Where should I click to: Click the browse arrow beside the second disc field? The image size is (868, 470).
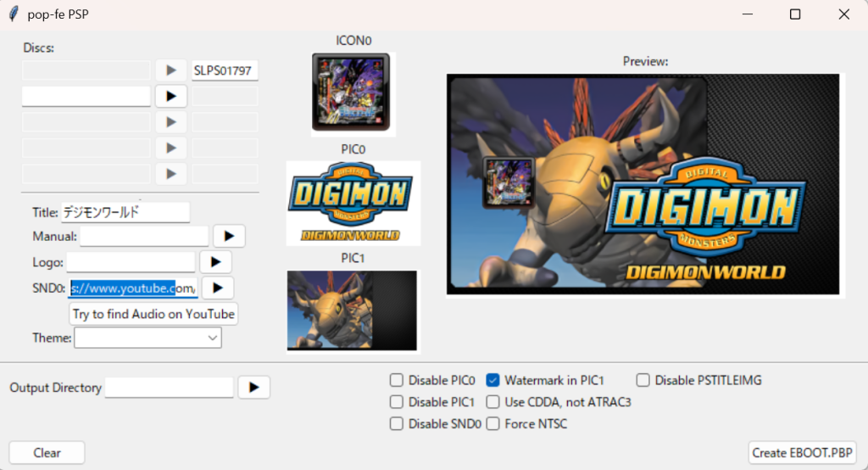click(170, 96)
